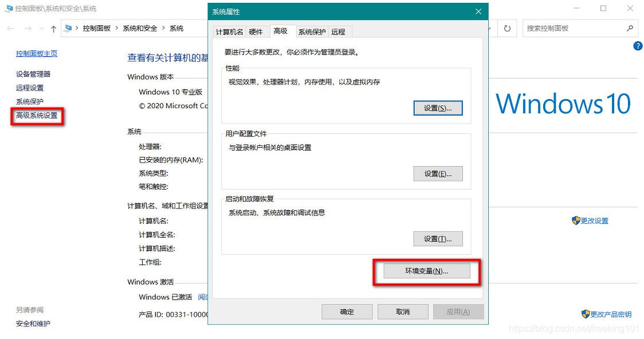Click 设置(S)... under 性能
The height and width of the screenshot is (339, 644).
(438, 108)
